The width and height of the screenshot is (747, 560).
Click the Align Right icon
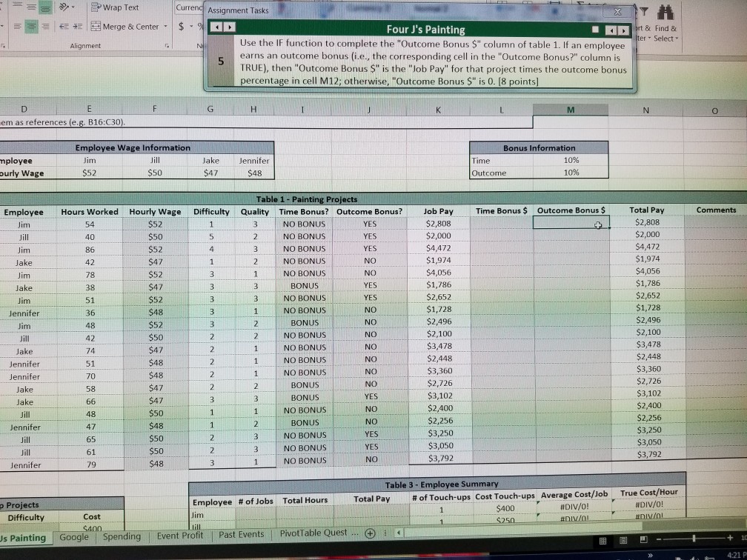(x=46, y=26)
